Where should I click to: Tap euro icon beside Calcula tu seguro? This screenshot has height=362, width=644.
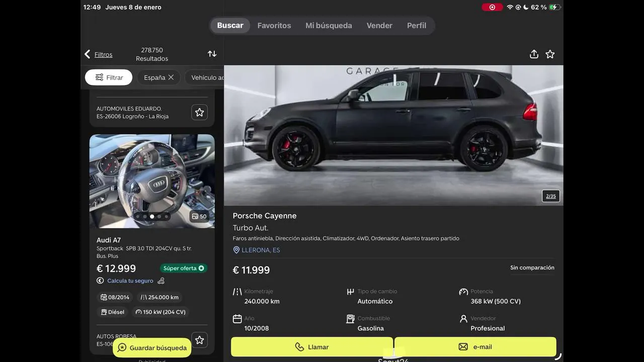tap(100, 281)
